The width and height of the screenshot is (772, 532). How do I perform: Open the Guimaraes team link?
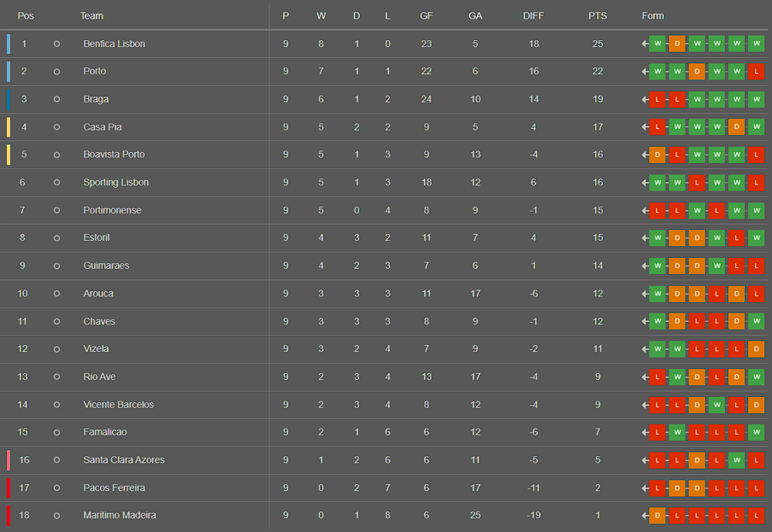[x=107, y=266]
